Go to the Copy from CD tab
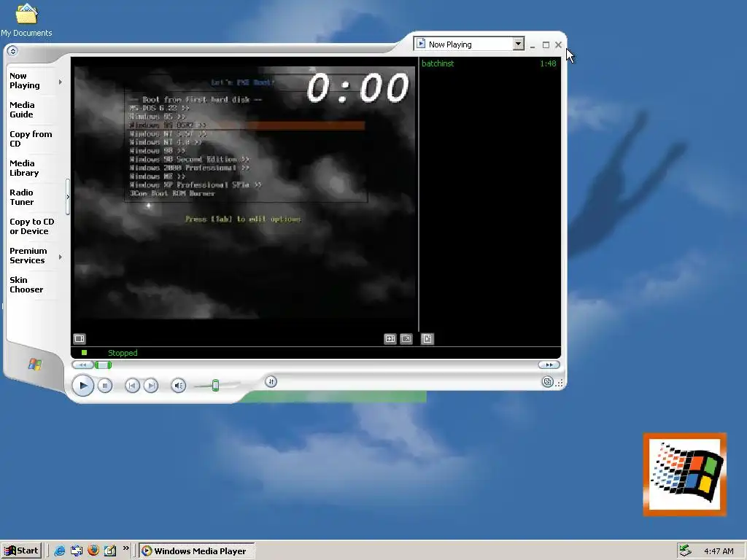747x560 pixels. click(31, 139)
